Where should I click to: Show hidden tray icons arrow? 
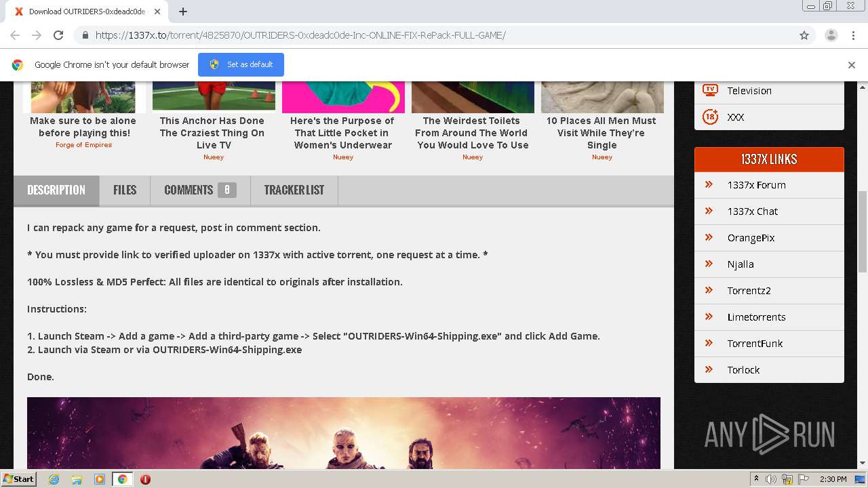756,479
